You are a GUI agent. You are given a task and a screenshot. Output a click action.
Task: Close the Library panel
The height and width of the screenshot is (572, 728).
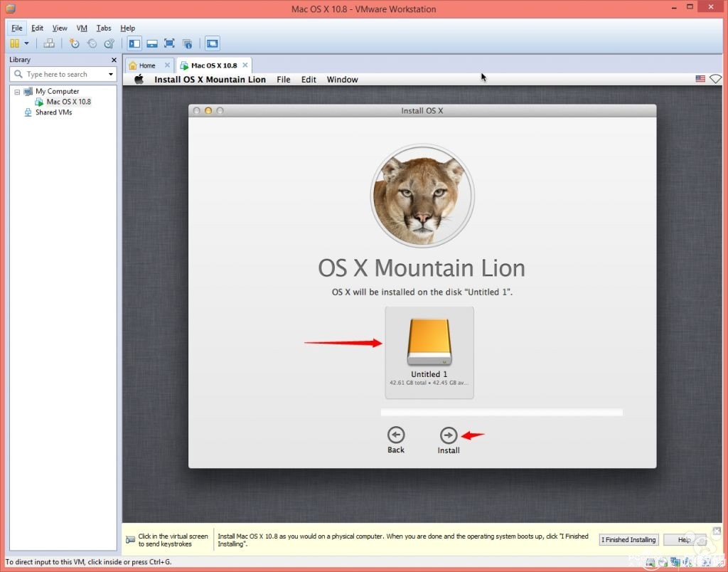click(114, 60)
